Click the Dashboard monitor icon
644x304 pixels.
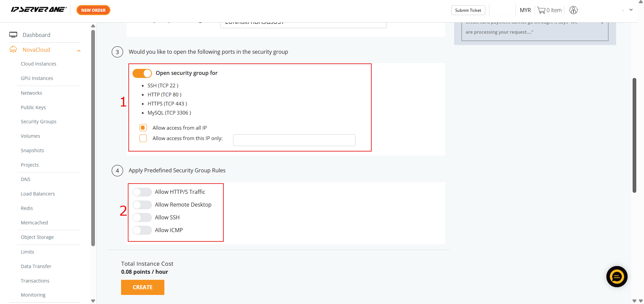pyautogui.click(x=13, y=35)
